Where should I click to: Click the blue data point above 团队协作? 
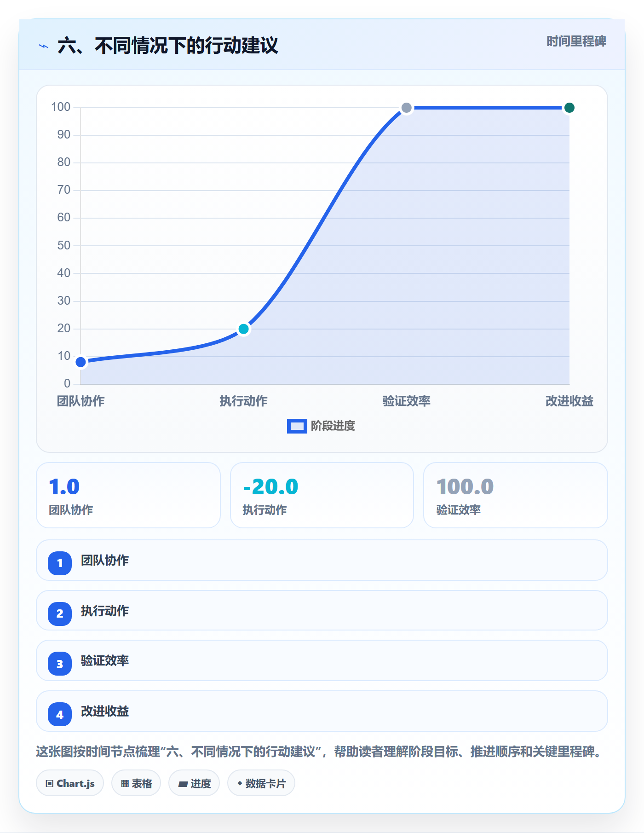(81, 362)
